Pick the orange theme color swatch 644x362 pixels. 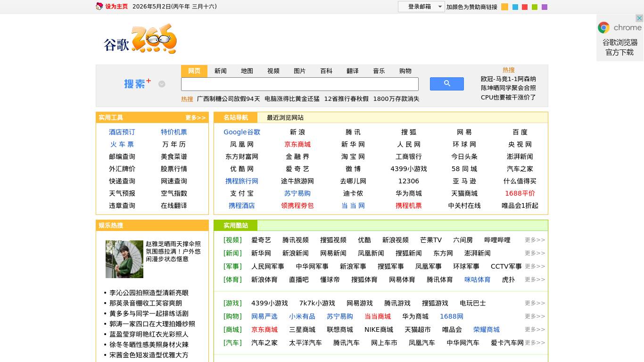[504, 7]
